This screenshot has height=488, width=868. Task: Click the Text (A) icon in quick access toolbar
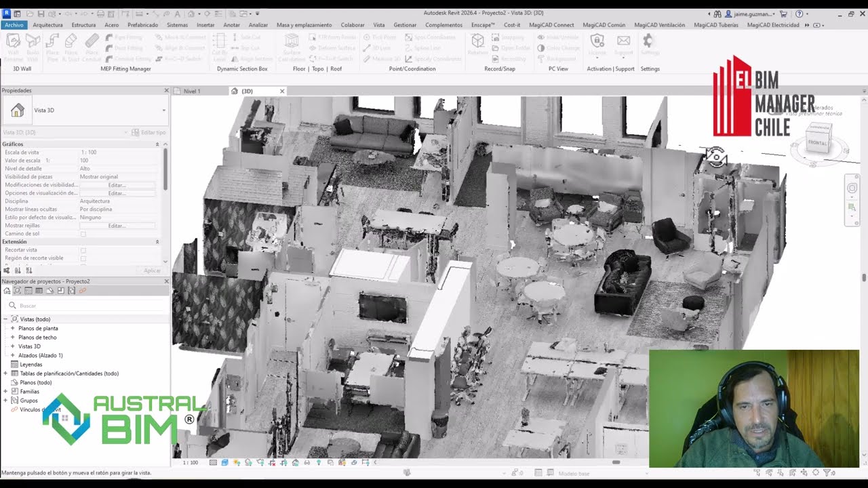coord(178,14)
